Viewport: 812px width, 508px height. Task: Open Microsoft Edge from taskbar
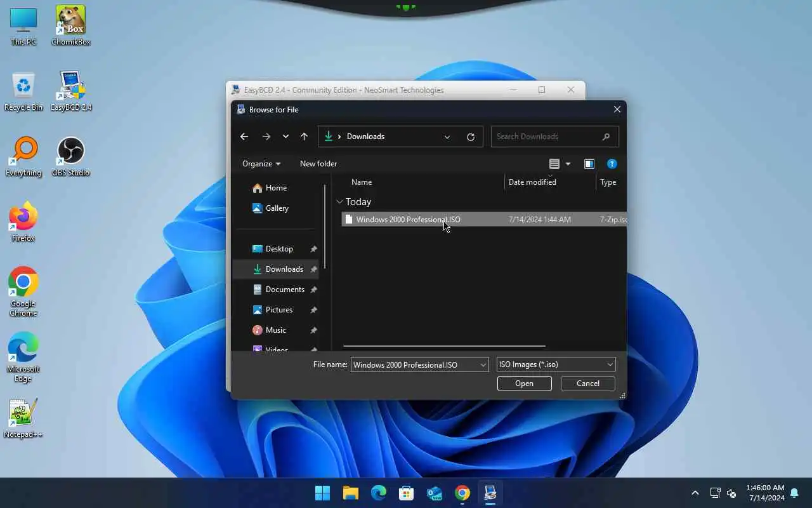379,493
